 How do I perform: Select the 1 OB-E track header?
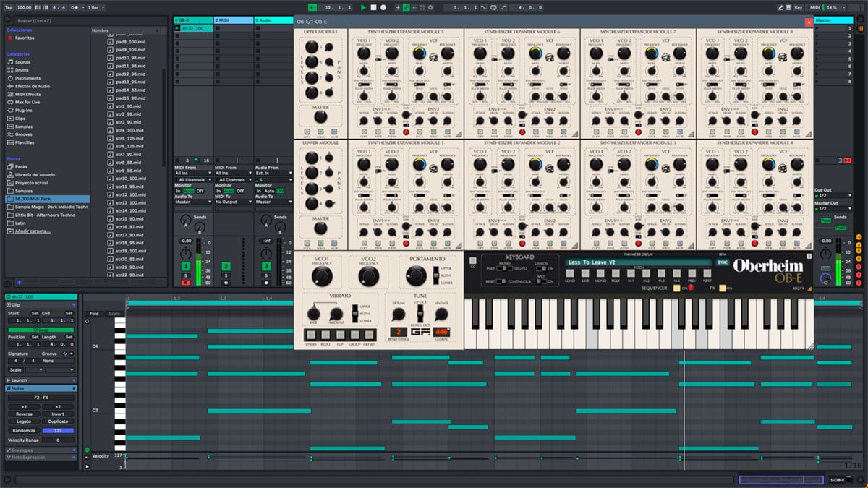tap(192, 20)
